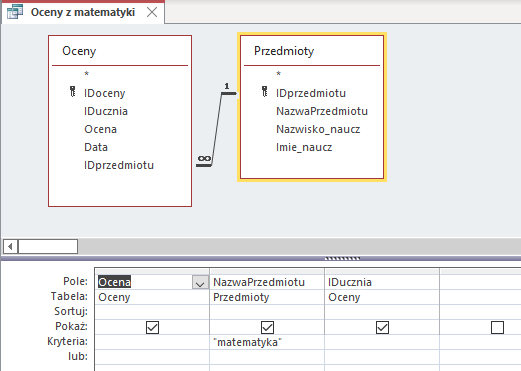Image resolution: width=521 pixels, height=371 pixels.
Task: Click the pane splitter handle
Action: click(x=342, y=258)
